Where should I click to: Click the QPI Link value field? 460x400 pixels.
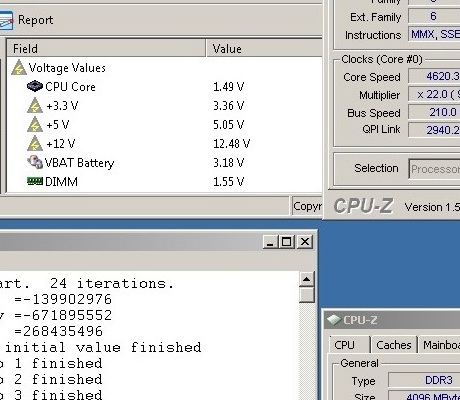tap(434, 130)
